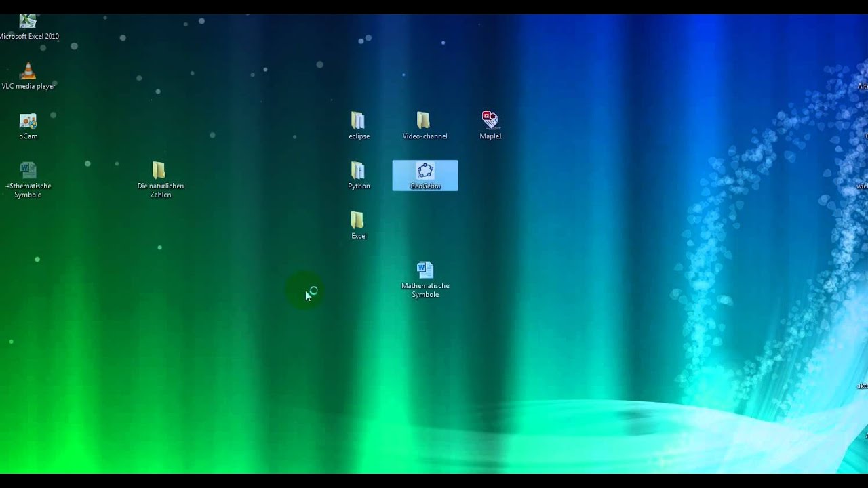Screen dimensions: 868x488
Task: Click the Video-channel folder
Action: [x=425, y=126]
